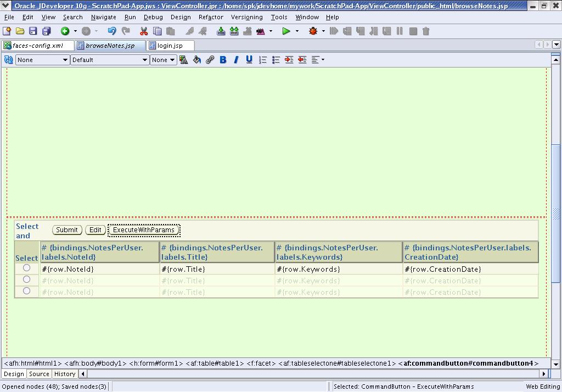This screenshot has width=562, height=392.
Task: Open the Tools menu
Action: click(x=279, y=17)
